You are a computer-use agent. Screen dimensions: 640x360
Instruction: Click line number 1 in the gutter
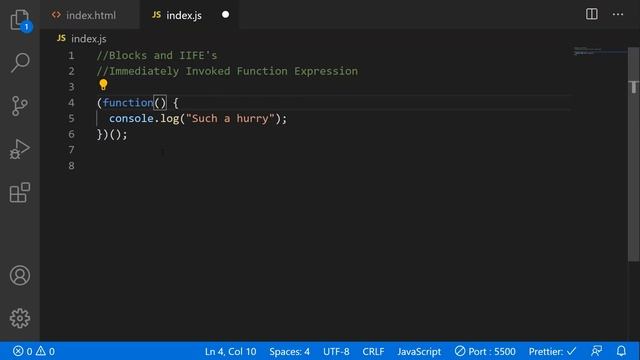[71, 56]
